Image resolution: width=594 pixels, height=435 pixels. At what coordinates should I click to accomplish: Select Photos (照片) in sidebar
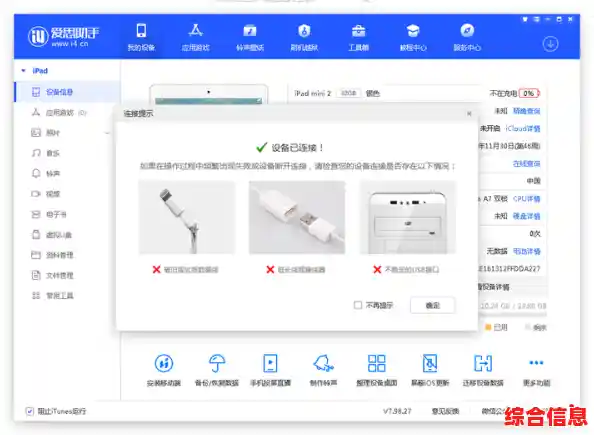coord(67,133)
